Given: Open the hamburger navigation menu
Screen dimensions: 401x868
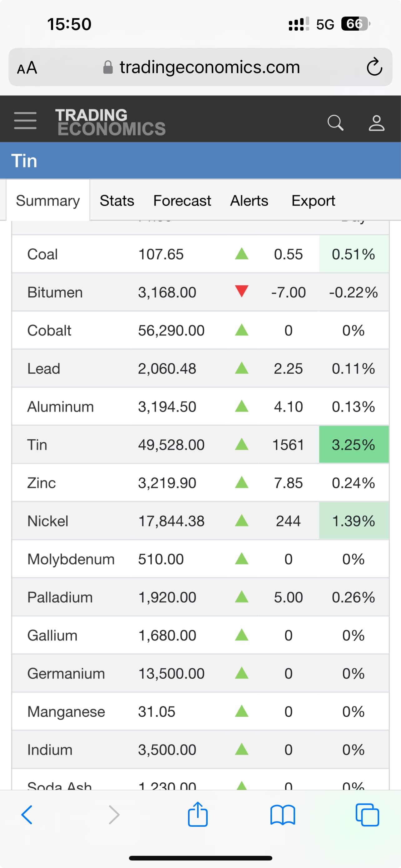Looking at the screenshot, I should 25,121.
